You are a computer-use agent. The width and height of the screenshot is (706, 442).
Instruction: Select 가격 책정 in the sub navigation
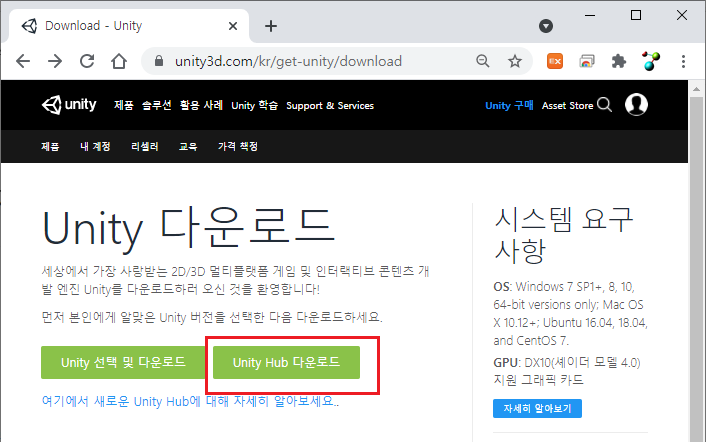point(238,146)
